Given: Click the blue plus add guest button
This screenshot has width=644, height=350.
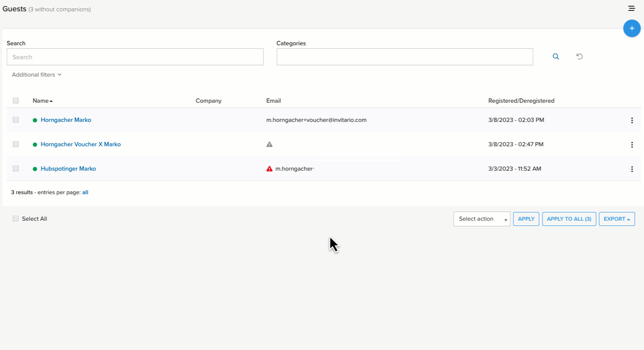Looking at the screenshot, I should 631,28.
